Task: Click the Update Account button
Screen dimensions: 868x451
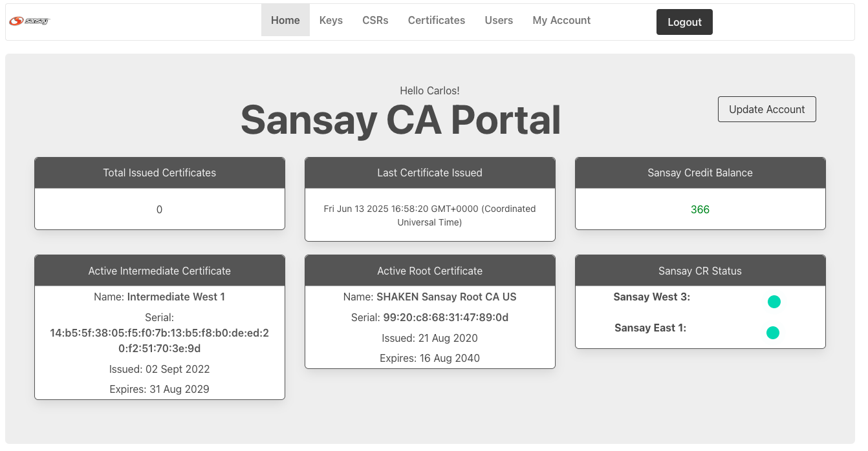Action: point(767,109)
